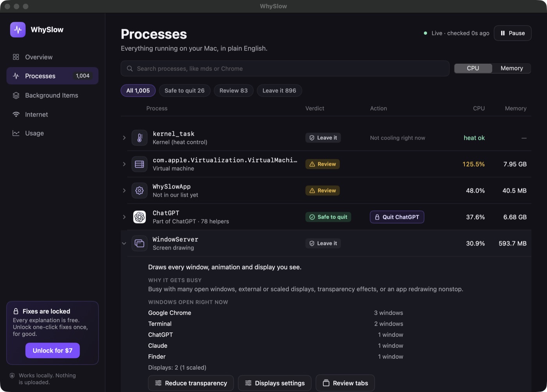The height and width of the screenshot is (392, 547).
Task: Click the magnifier icon in search field
Action: (x=130, y=68)
